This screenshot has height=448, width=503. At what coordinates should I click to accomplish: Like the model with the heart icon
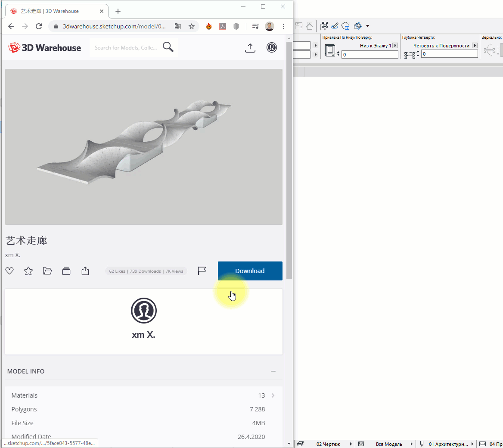(9, 271)
